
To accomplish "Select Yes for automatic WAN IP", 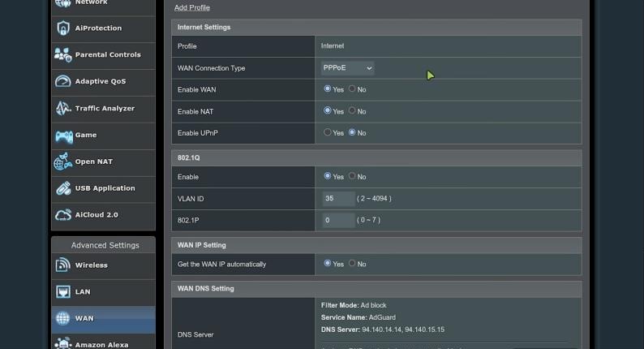I will click(328, 263).
